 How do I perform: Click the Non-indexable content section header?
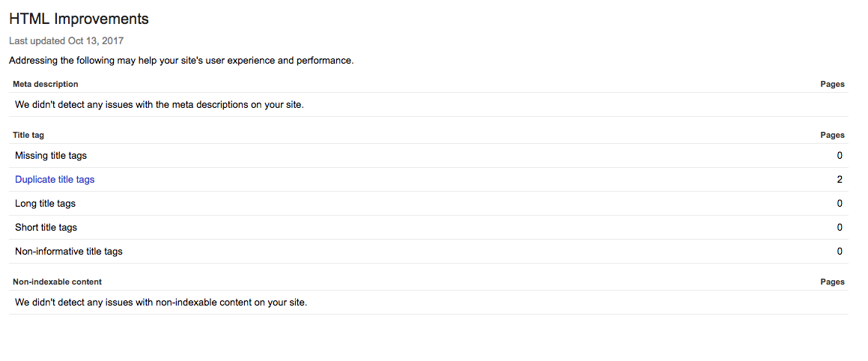coord(57,282)
